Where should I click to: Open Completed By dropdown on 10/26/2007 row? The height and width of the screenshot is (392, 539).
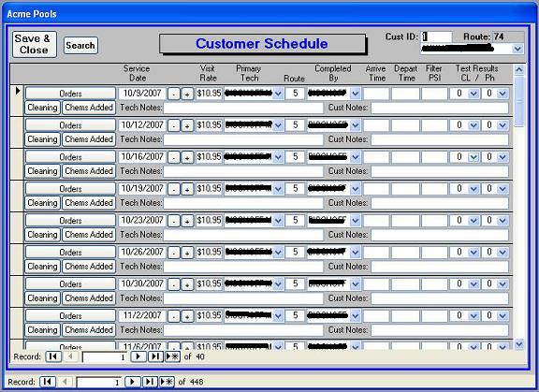tap(356, 253)
